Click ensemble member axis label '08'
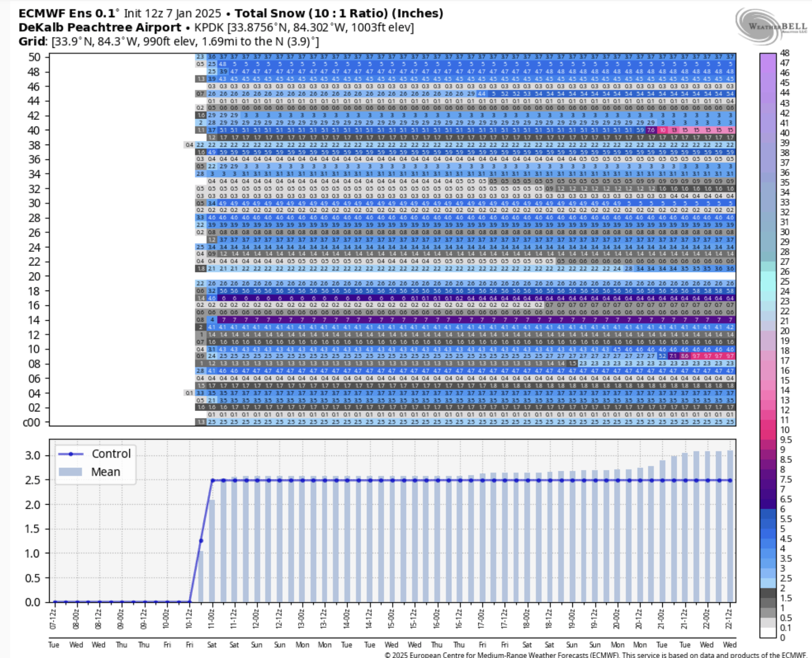Viewport: 812px width, 658px height. (34, 364)
